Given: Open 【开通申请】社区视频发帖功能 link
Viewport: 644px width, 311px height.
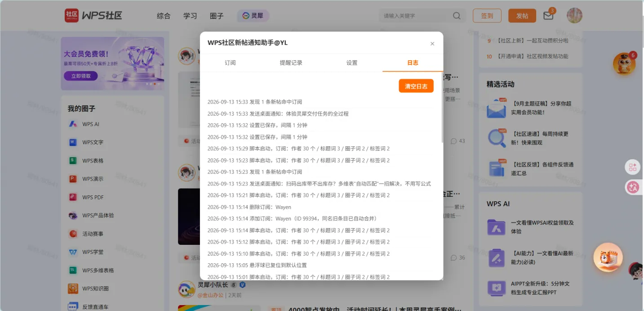Looking at the screenshot, I should [533, 56].
